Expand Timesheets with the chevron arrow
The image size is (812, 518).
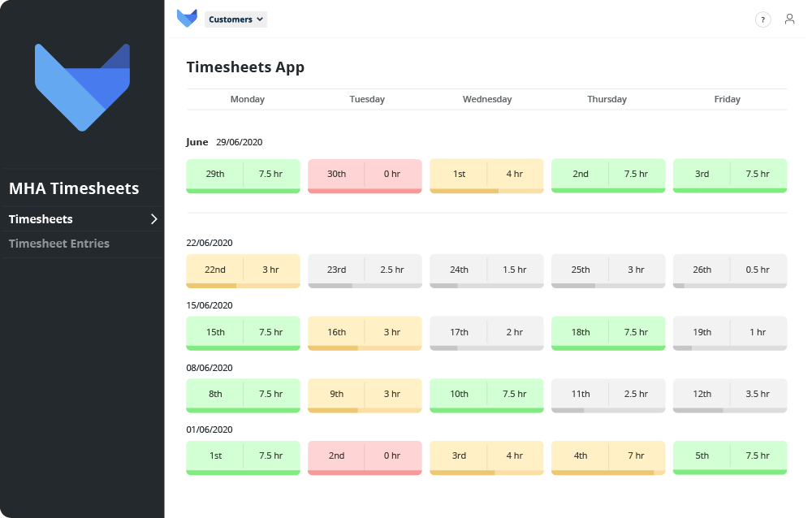tap(153, 219)
